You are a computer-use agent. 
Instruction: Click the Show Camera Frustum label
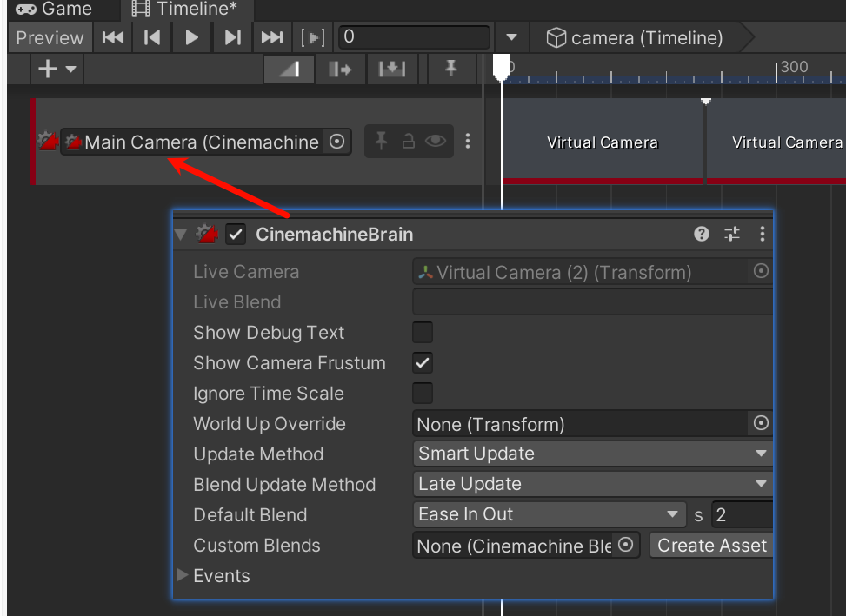290,362
